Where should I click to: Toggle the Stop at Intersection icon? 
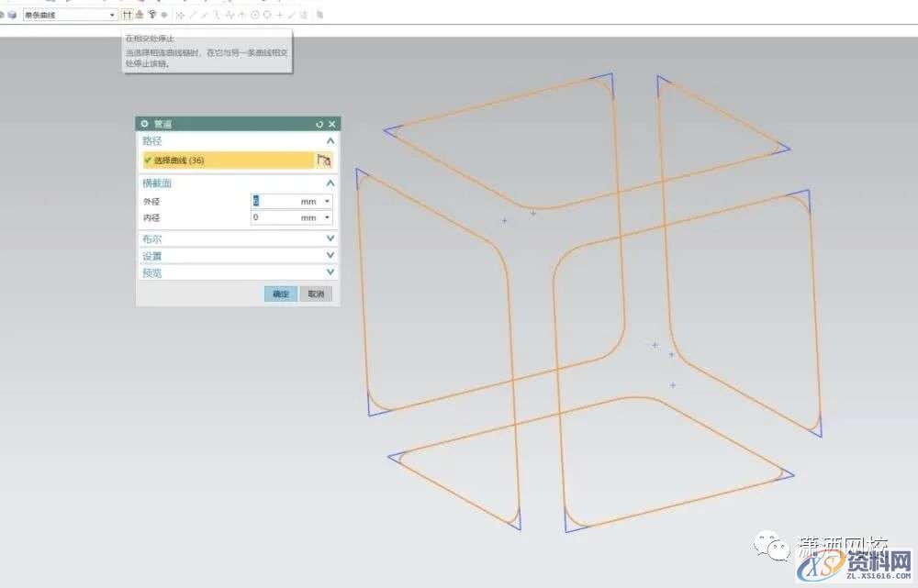[128, 15]
